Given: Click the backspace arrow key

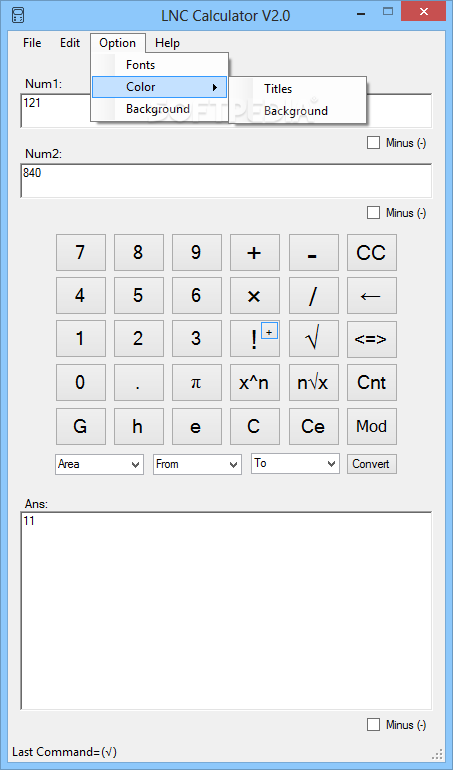Looking at the screenshot, I should pos(371,296).
